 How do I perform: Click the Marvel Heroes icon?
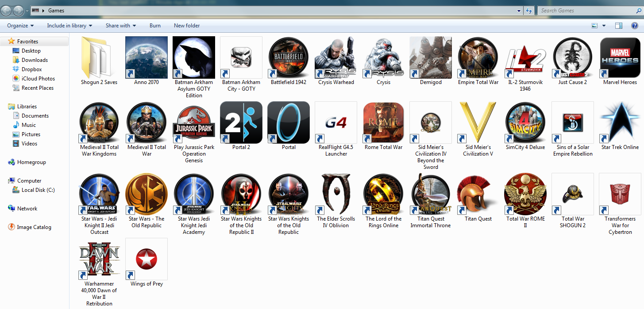click(620, 57)
